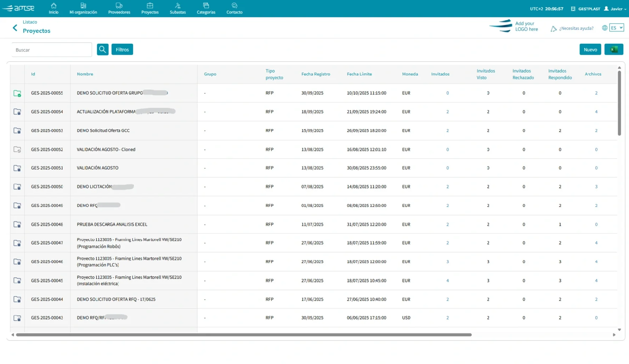Click folder icon for GES-2025-00055

pyautogui.click(x=17, y=93)
